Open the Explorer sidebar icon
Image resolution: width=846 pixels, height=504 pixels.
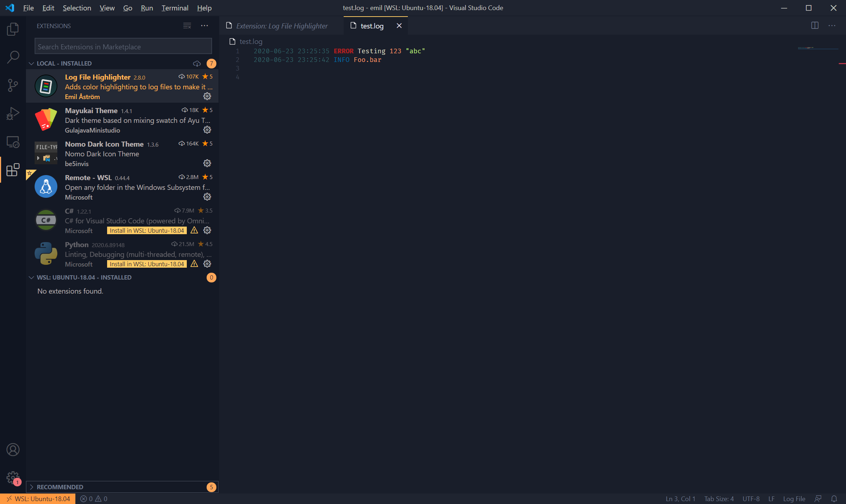tap(13, 29)
